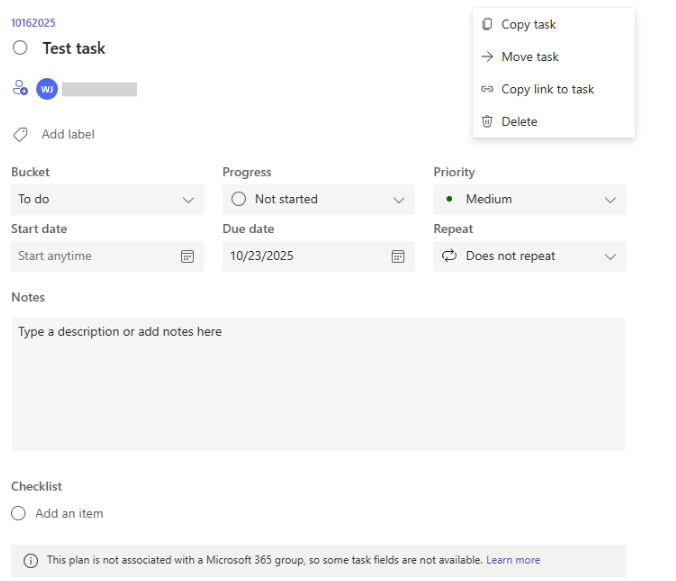
Task: Click Add label text
Action: tap(68, 134)
